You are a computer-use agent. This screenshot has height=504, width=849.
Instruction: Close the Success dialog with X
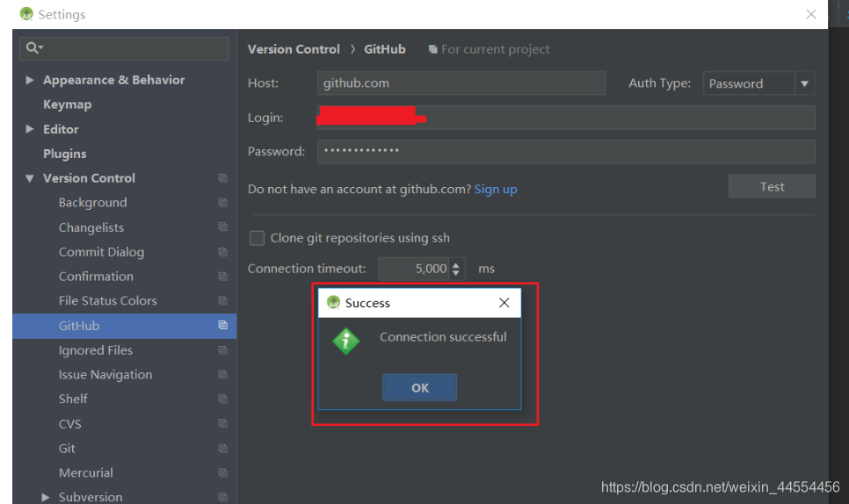tap(504, 303)
